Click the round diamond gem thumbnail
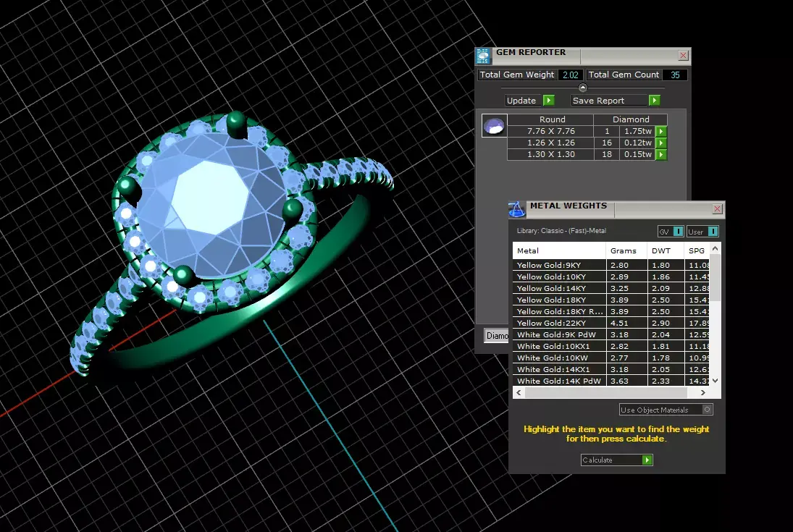793x532 pixels. 494,125
